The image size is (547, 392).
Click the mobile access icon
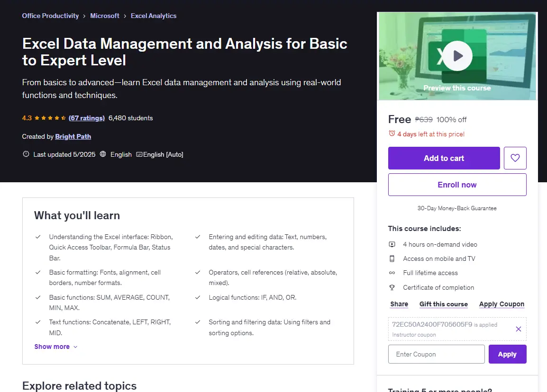point(392,258)
